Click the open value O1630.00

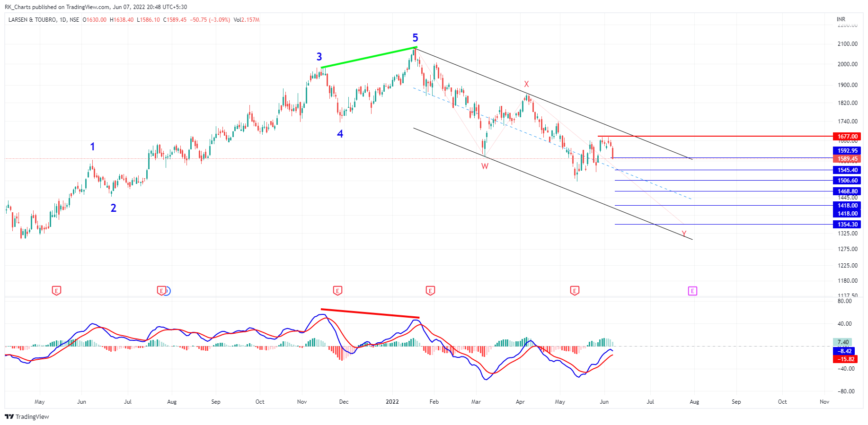(x=95, y=20)
